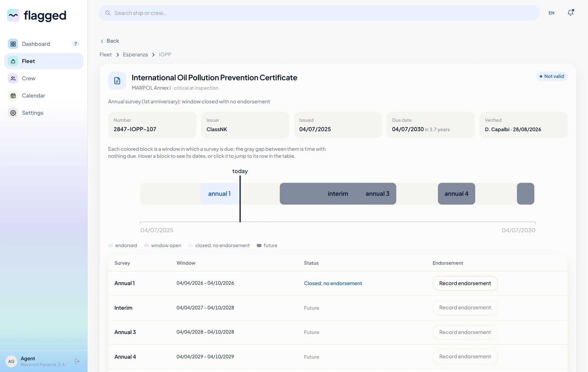This screenshot has width=588, height=372.
Task: Click the endorsed legend swatch
Action: pyautogui.click(x=111, y=245)
